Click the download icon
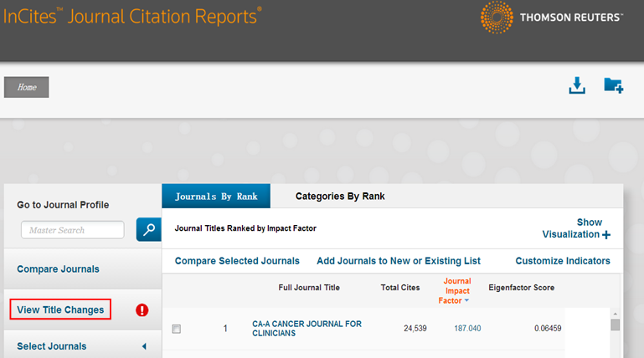This screenshot has width=644, height=358. [x=577, y=86]
